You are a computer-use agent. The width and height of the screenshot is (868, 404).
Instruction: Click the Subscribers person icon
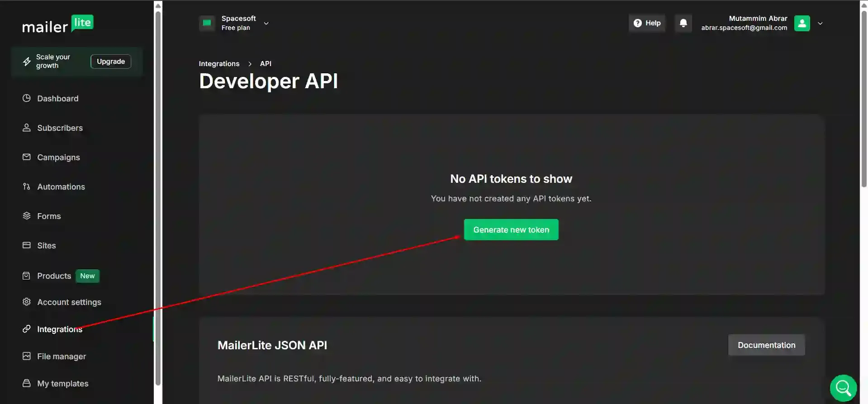click(27, 128)
